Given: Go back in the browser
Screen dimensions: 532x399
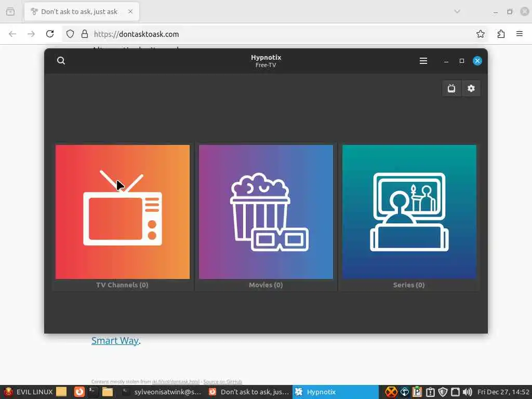Looking at the screenshot, I should (12, 34).
